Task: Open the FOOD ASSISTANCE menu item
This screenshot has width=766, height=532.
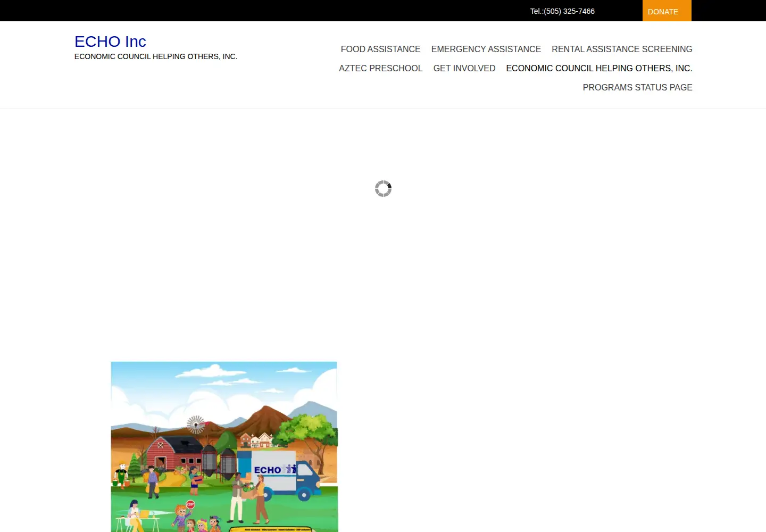Action: coord(380,49)
